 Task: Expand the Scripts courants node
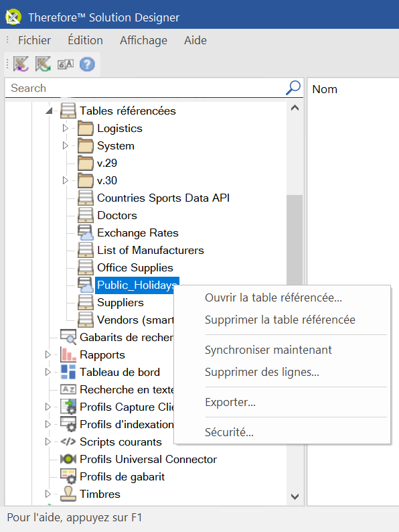(x=48, y=442)
